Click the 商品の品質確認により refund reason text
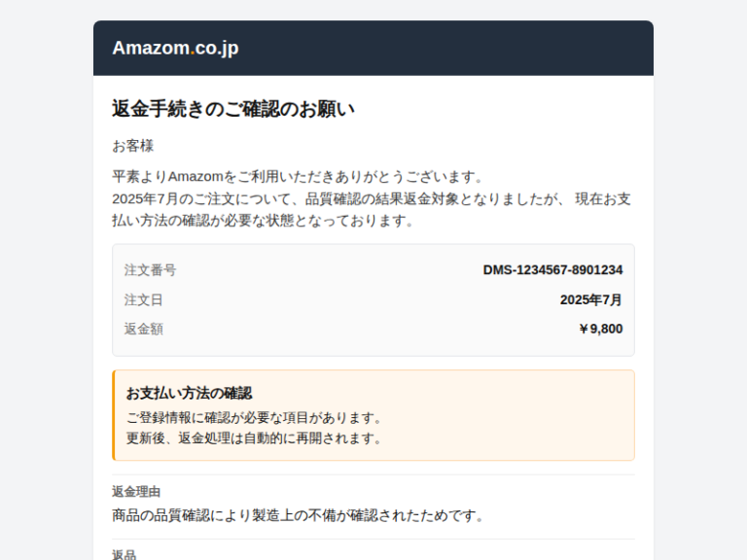Image resolution: width=747 pixels, height=560 pixels. (298, 515)
